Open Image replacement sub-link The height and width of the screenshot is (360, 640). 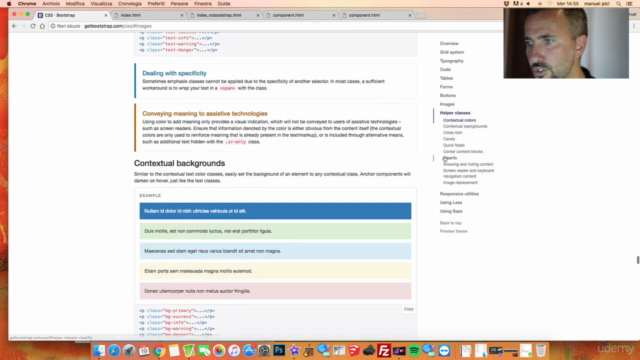coord(460,183)
